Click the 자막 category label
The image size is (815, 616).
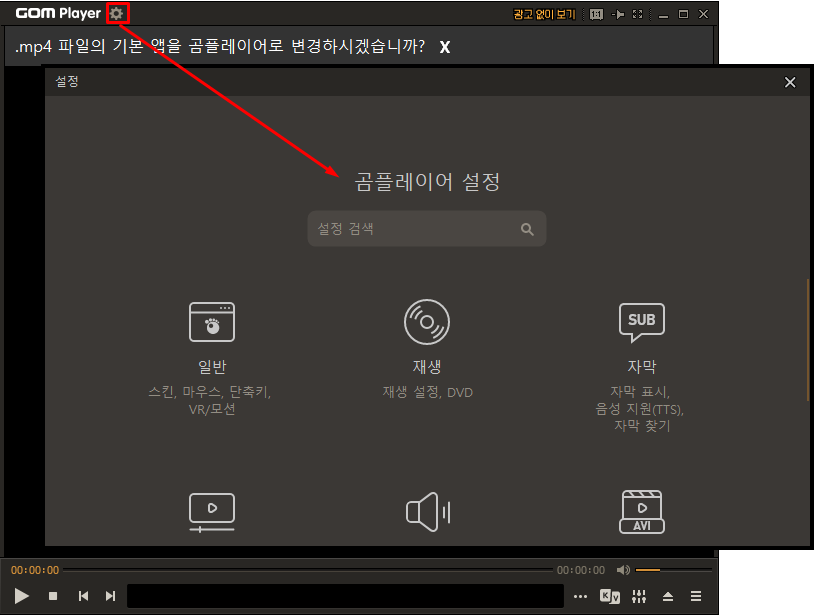pyautogui.click(x=642, y=367)
